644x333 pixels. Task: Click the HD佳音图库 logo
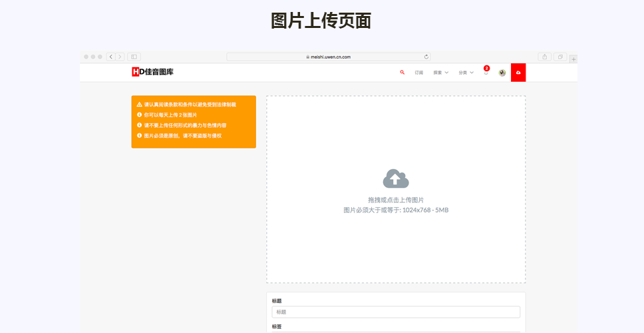[x=152, y=72]
